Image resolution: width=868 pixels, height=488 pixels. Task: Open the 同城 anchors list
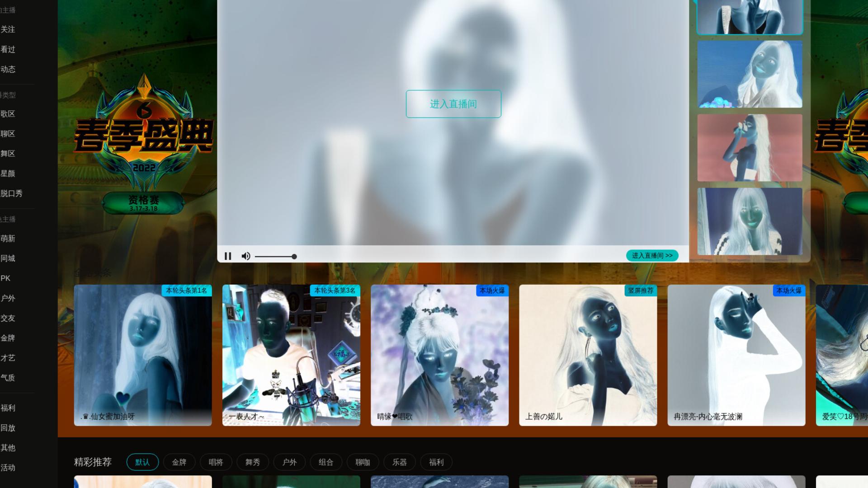(x=8, y=258)
